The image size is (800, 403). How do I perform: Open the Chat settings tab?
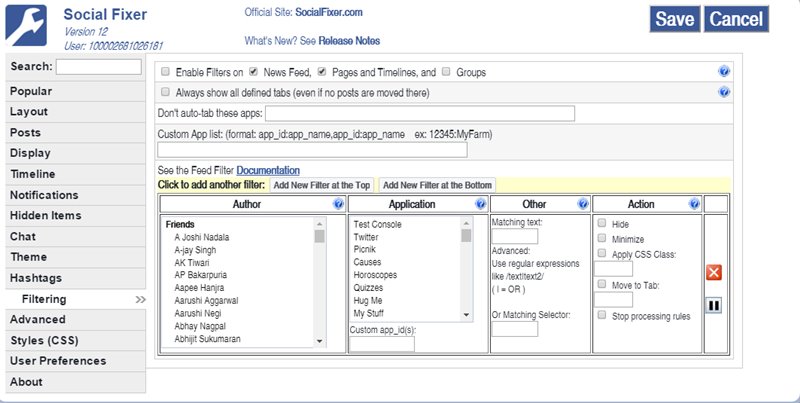point(75,236)
